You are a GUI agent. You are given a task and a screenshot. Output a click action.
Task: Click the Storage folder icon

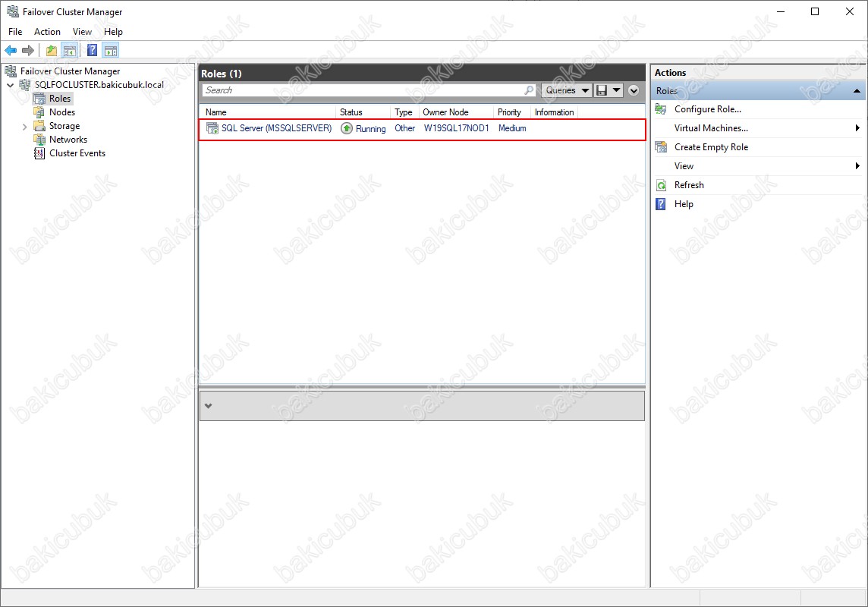(39, 126)
